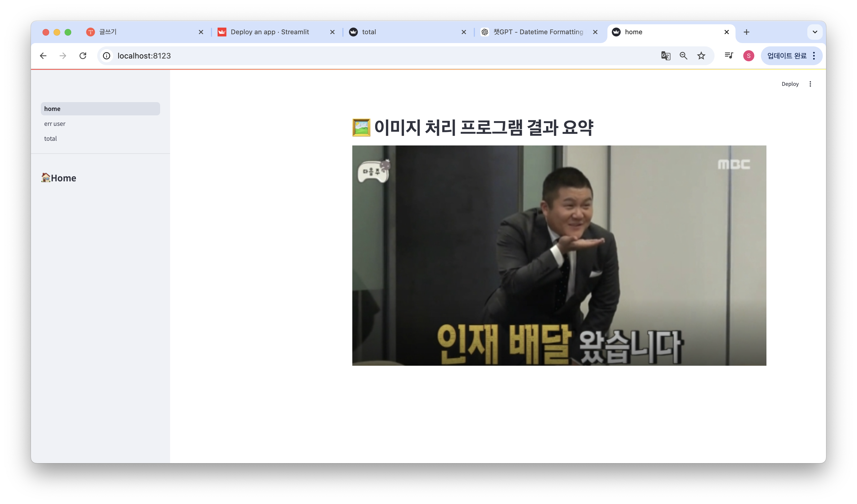
Task: Bookmark this page with the star icon
Action: point(701,56)
